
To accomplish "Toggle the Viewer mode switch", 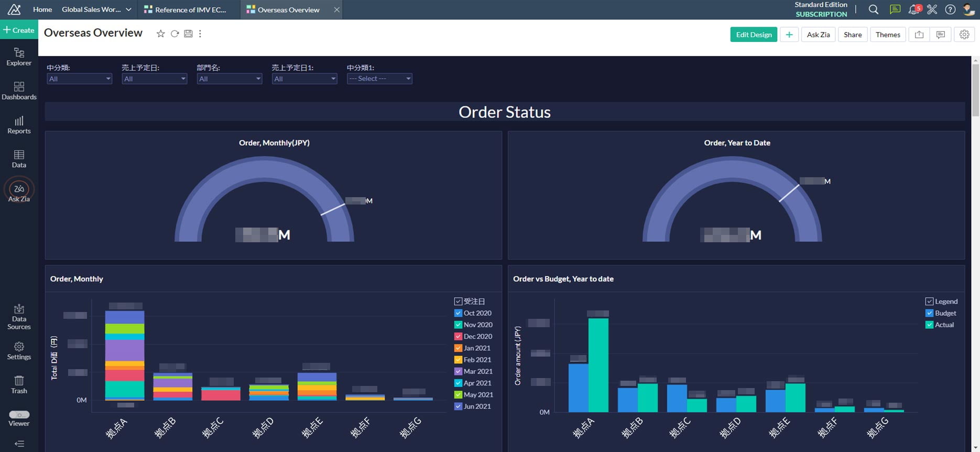I will tap(19, 415).
